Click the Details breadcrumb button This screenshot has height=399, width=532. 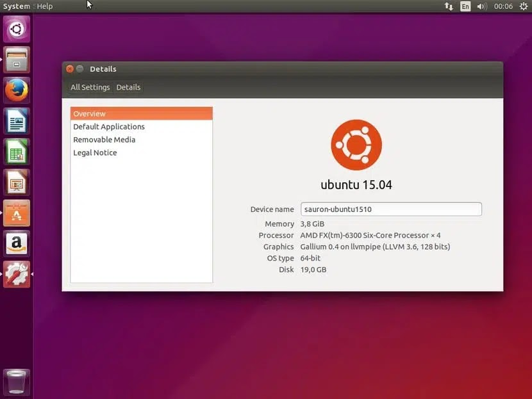[x=128, y=88]
